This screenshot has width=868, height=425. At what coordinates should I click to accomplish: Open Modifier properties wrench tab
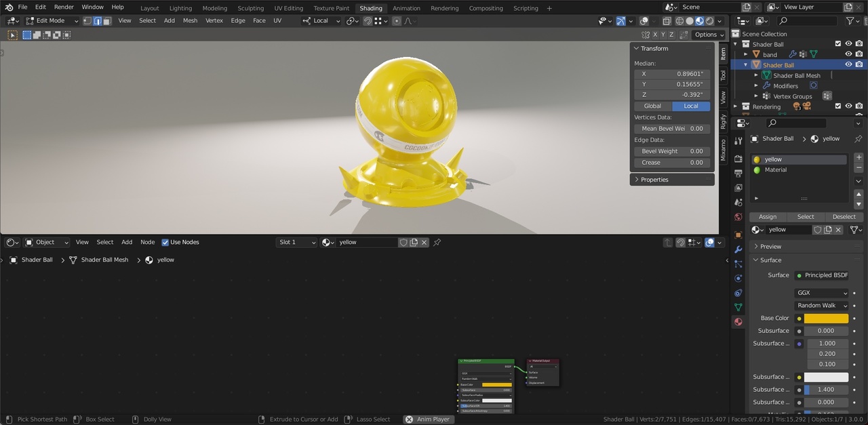tap(738, 249)
